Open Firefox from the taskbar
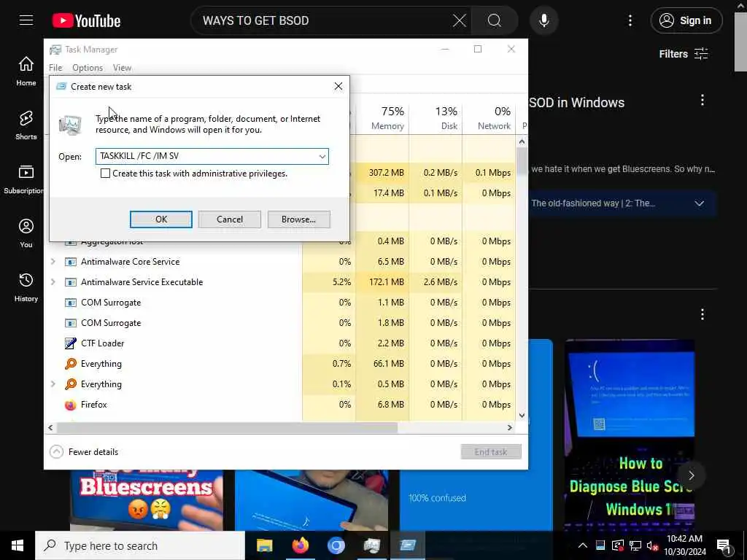747x560 pixels. 300,545
